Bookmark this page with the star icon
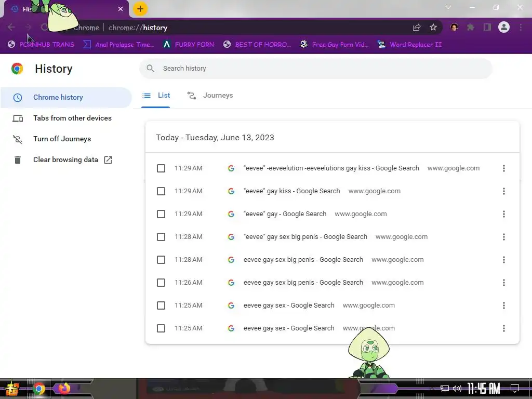The image size is (532, 399). point(433,28)
